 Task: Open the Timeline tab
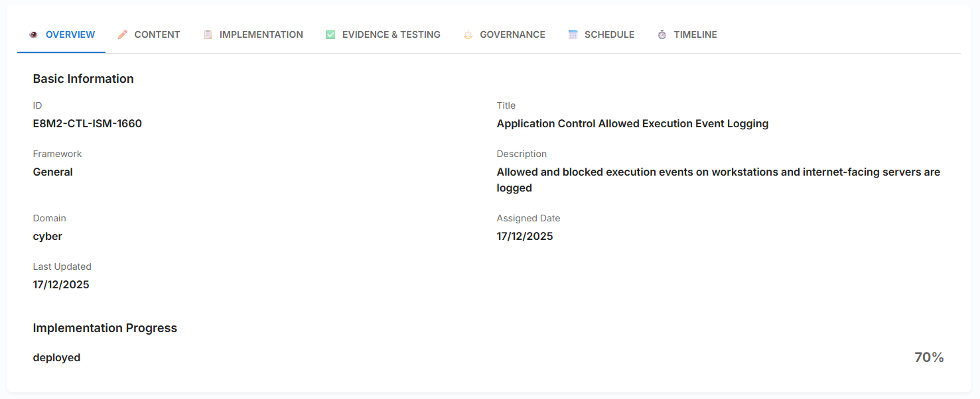pyautogui.click(x=695, y=34)
